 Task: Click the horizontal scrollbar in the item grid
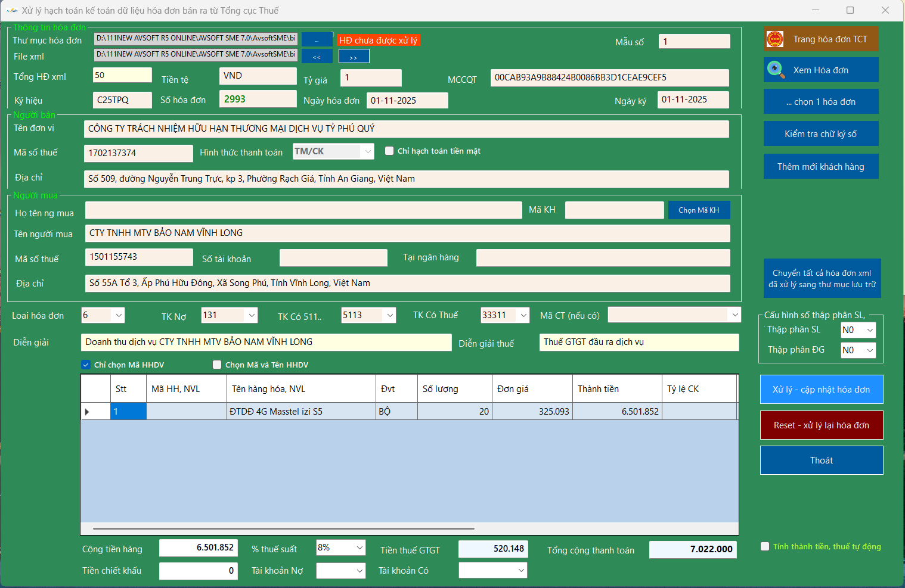(x=283, y=528)
